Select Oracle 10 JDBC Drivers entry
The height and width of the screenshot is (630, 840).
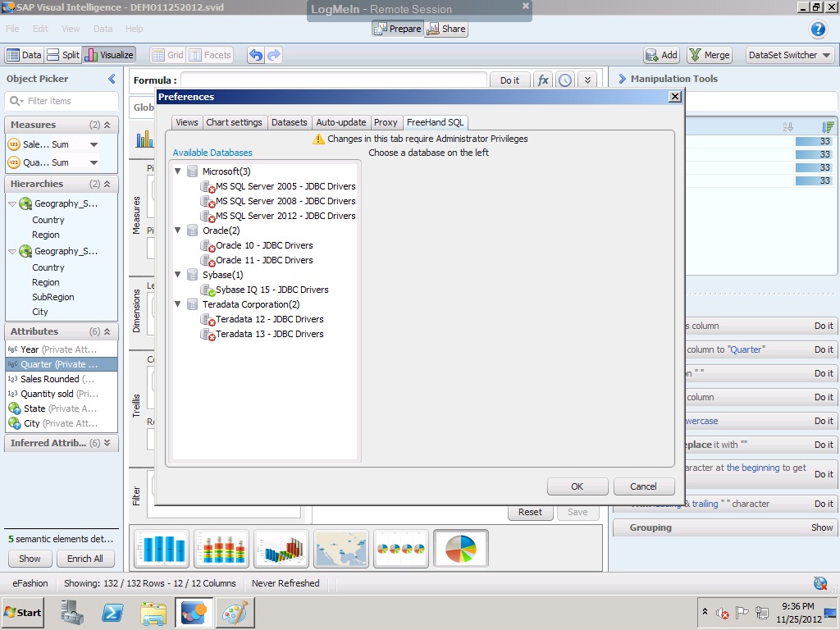pyautogui.click(x=257, y=245)
